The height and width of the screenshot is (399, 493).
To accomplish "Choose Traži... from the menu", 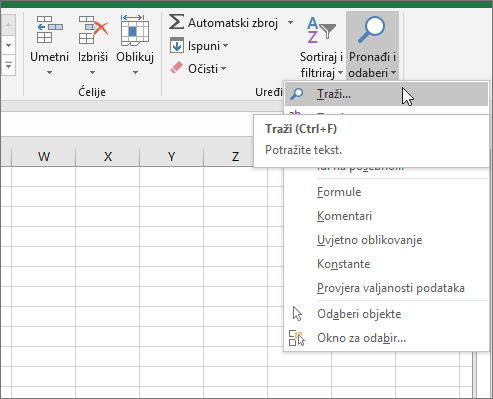I will click(386, 94).
